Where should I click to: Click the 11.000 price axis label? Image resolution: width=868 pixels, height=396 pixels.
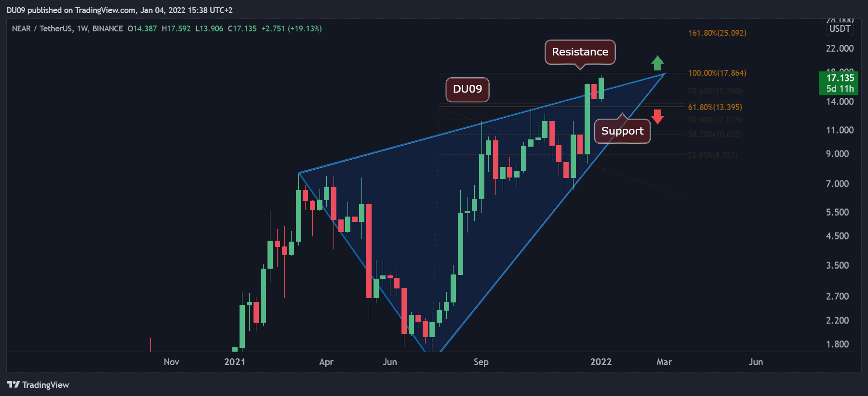[840, 130]
